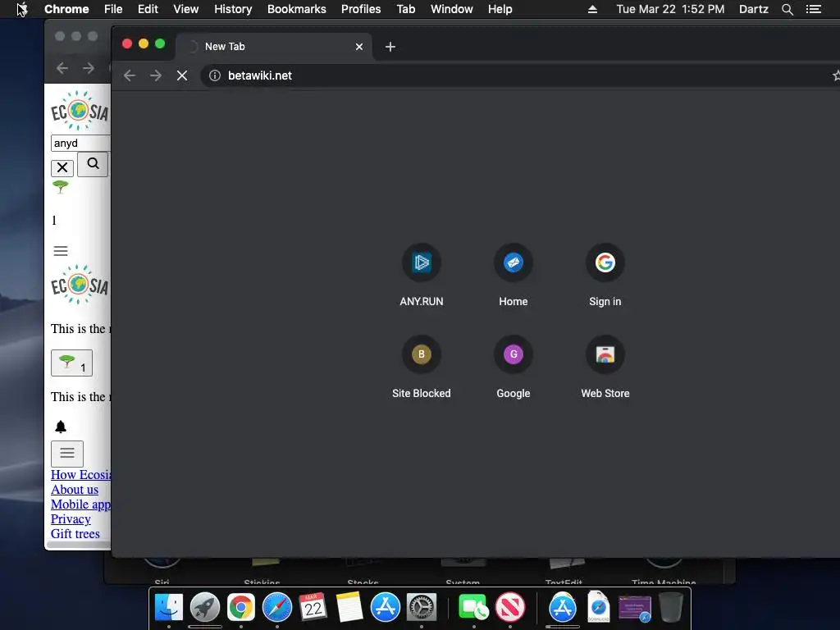Click the eject icon in menu bar
The height and width of the screenshot is (630, 840).
point(592,9)
